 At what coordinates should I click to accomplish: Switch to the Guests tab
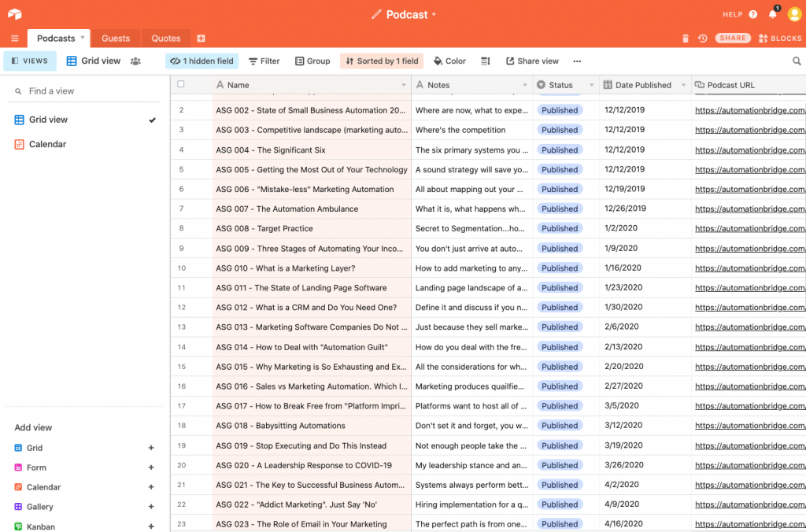(x=116, y=39)
